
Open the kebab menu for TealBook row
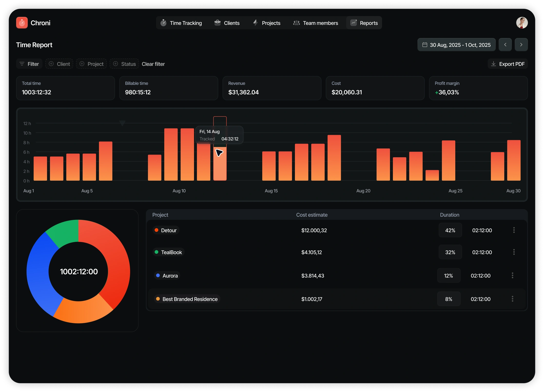[514, 252]
